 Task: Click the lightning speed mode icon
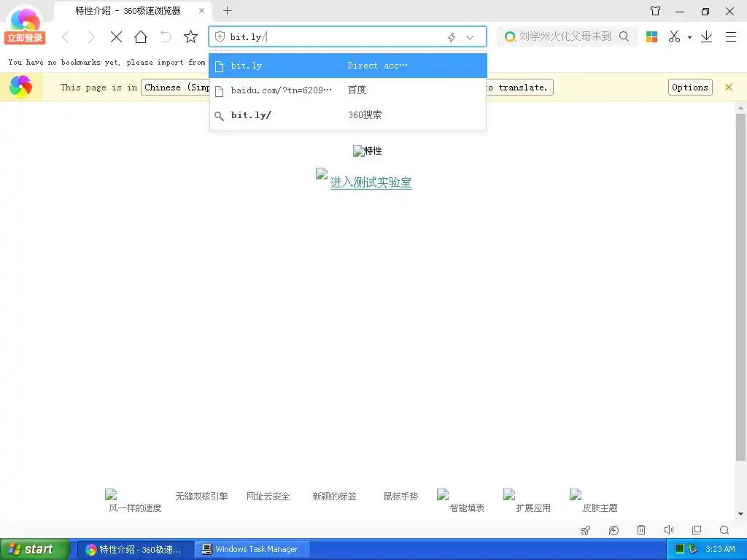point(451,37)
